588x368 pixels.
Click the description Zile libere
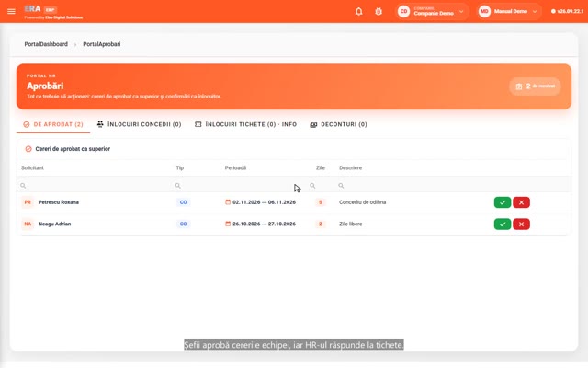(x=351, y=224)
